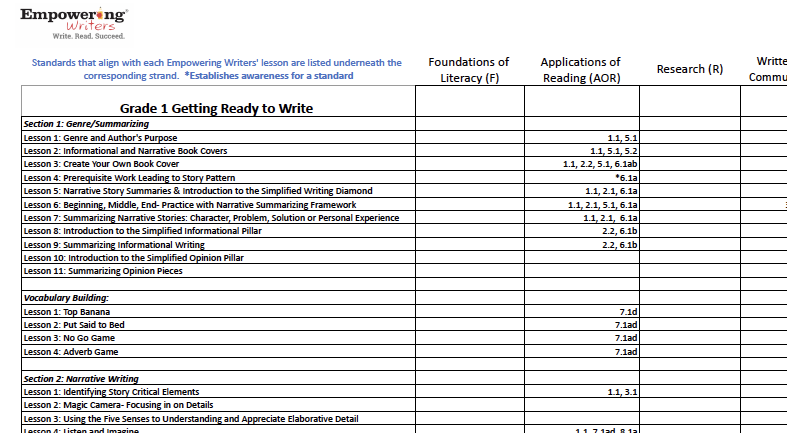Select the '1.1, 3.1' standards cell
The width and height of the screenshot is (787, 433).
[621, 392]
